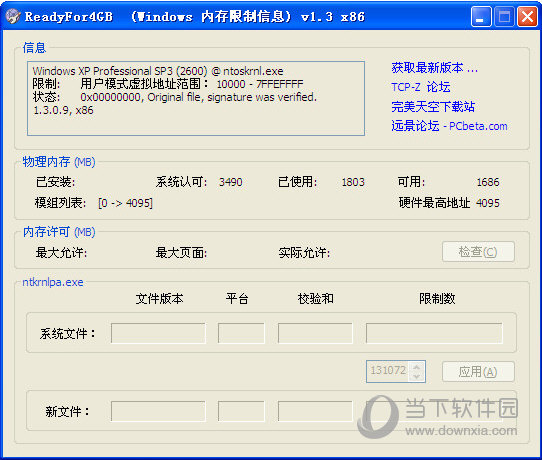
Task: Click the ReadyFor4GB app icon in title bar
Action: pos(13,16)
